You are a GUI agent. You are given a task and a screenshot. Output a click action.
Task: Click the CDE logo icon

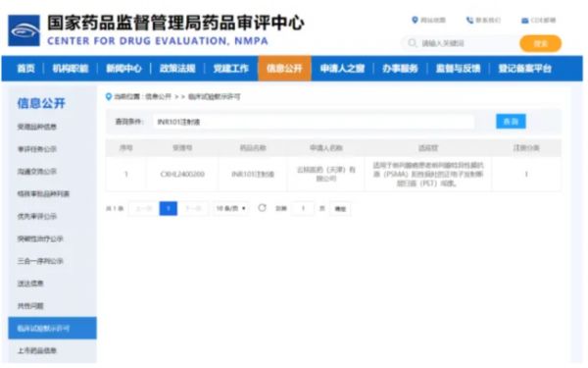pyautogui.click(x=24, y=30)
